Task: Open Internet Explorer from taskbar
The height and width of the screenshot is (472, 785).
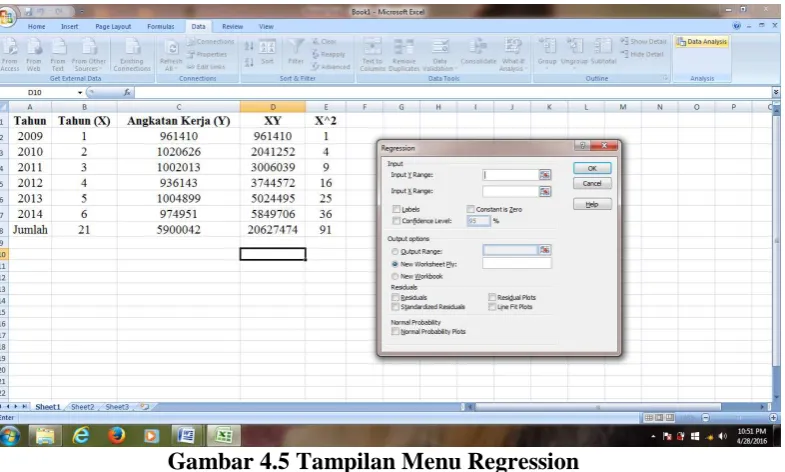Action: point(81,435)
